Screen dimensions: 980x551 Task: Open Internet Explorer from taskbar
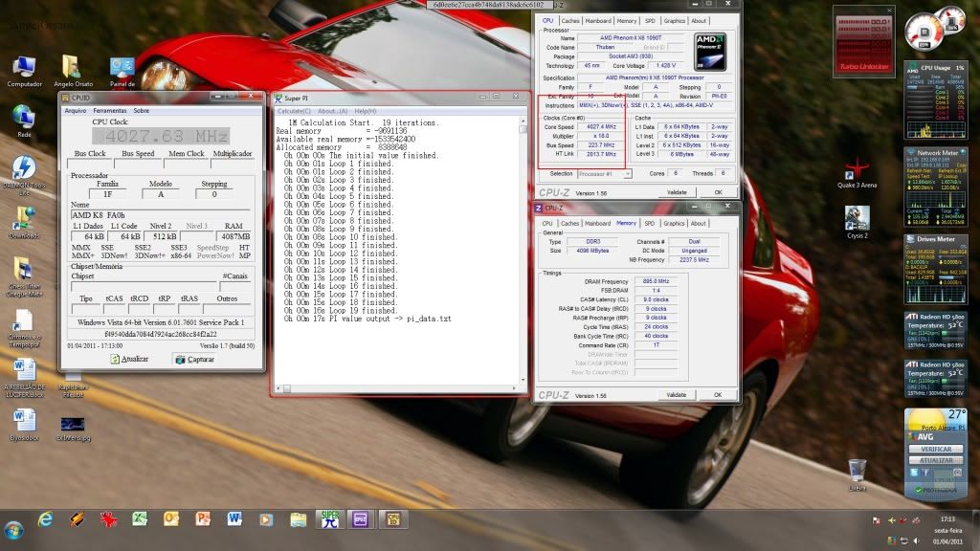pyautogui.click(x=45, y=519)
